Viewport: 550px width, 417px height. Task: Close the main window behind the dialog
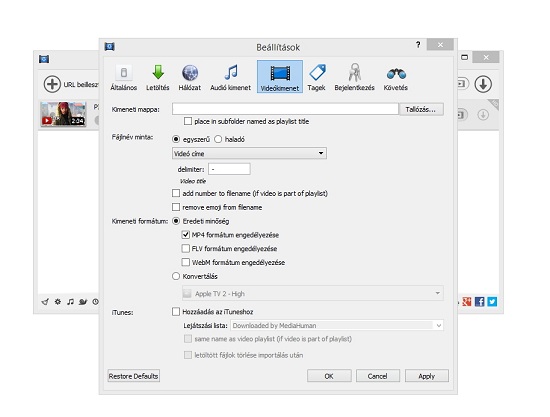(x=486, y=57)
